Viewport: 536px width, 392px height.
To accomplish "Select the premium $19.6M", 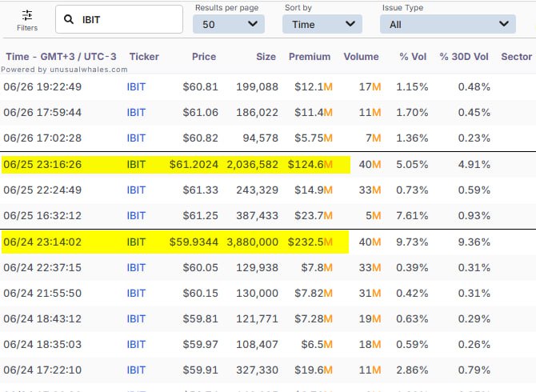I will 314,370.
